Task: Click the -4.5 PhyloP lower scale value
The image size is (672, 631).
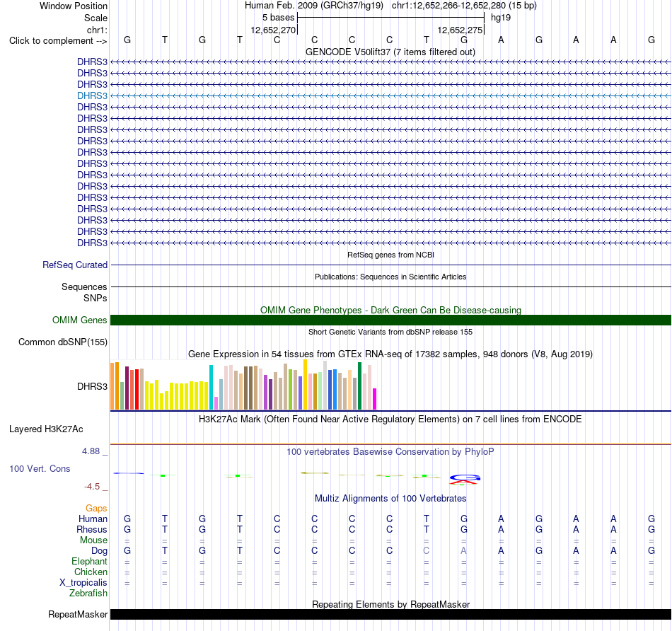Action: [x=92, y=487]
